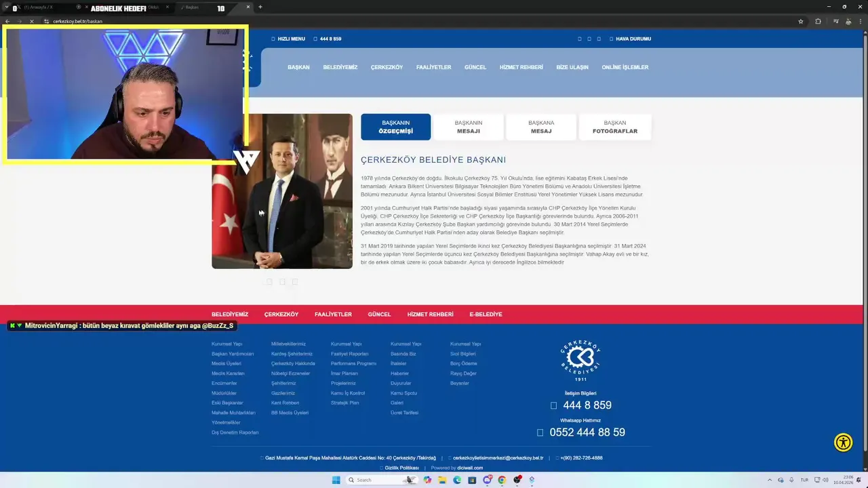Open the Belediyemiz navigation menu
868x488 pixels.
tap(340, 67)
